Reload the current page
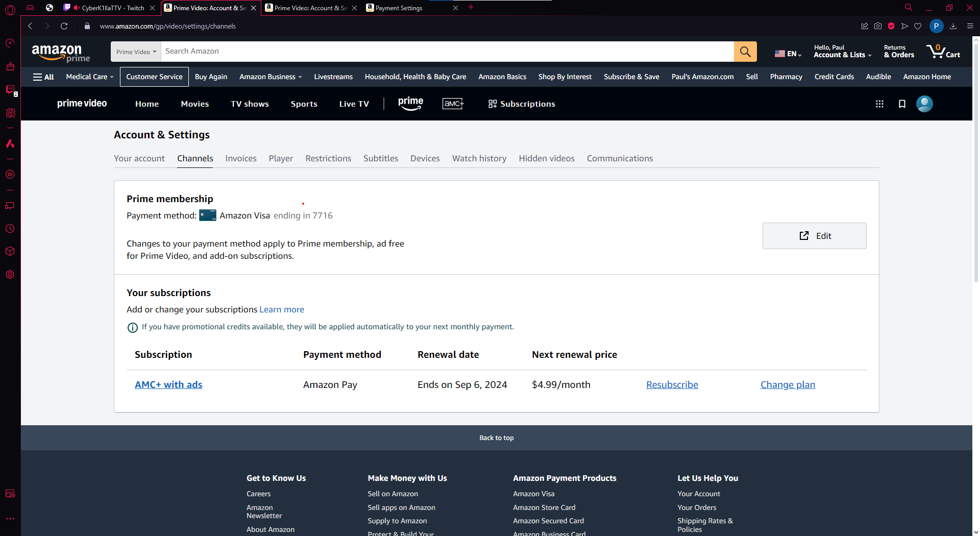Screen dimensions: 980x536 point(64,26)
